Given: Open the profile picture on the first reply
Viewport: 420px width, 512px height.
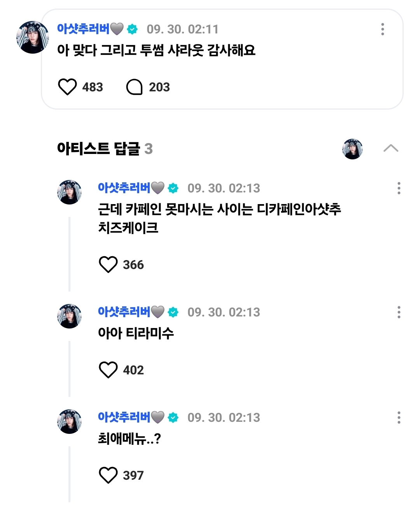Looking at the screenshot, I should [x=70, y=192].
